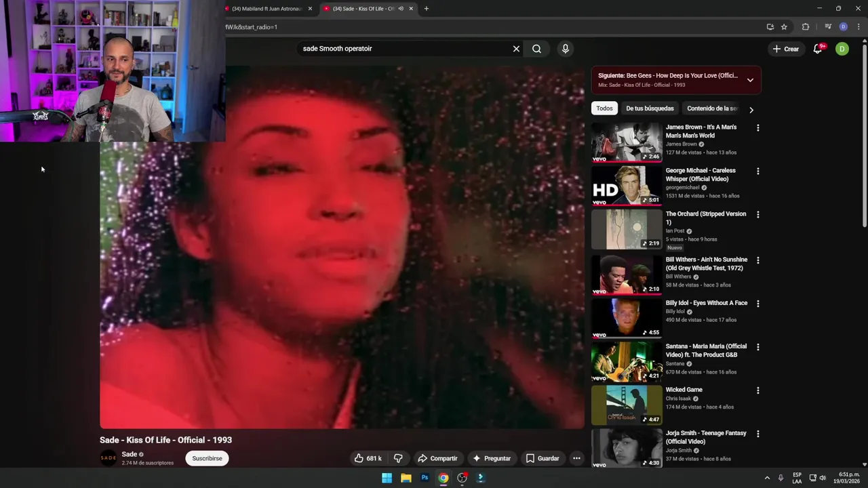Open the Chrome profile D avatar
Screen dimensions: 868x488
(x=844, y=27)
